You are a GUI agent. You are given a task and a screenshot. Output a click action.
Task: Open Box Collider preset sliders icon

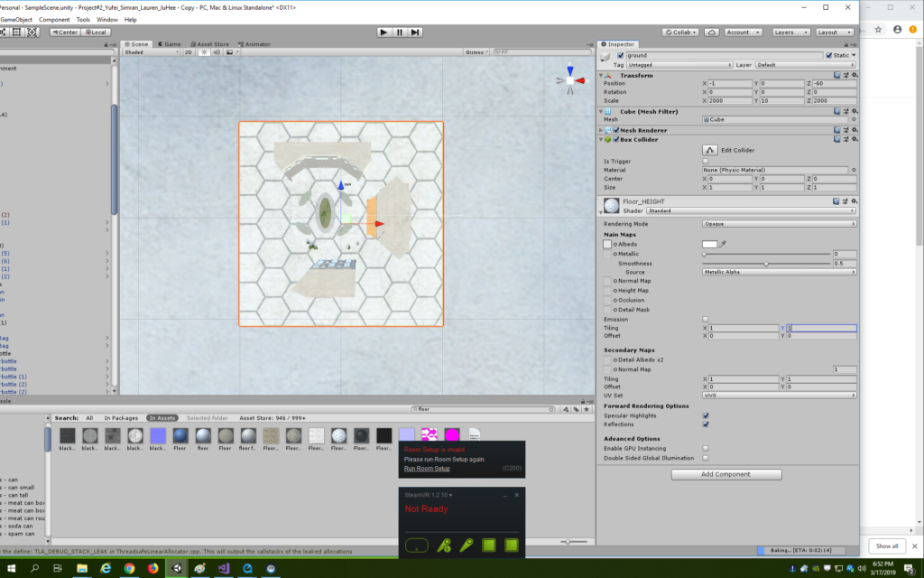pyautogui.click(x=845, y=140)
